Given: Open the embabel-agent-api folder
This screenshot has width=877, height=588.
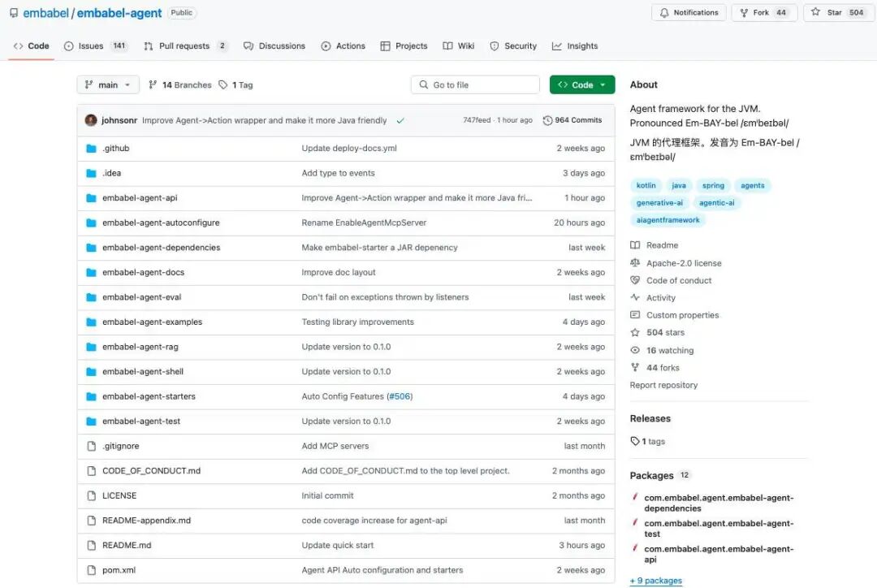Looking at the screenshot, I should pyautogui.click(x=140, y=198).
